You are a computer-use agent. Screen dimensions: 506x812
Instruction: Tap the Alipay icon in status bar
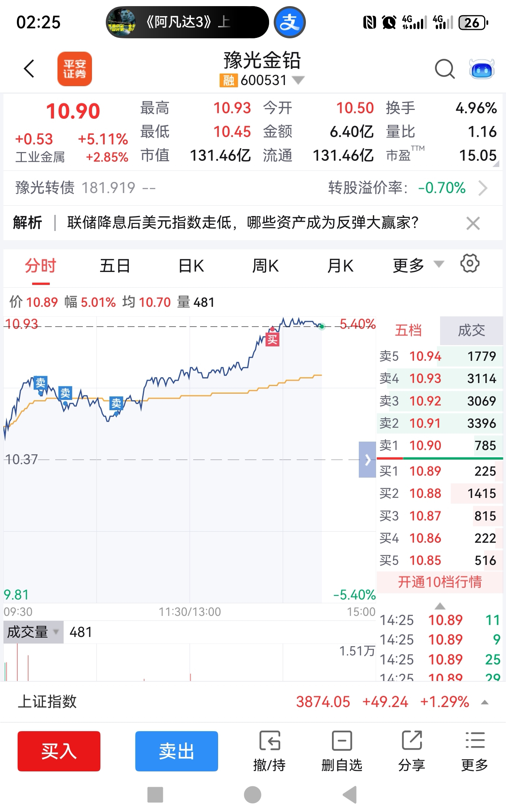290,22
